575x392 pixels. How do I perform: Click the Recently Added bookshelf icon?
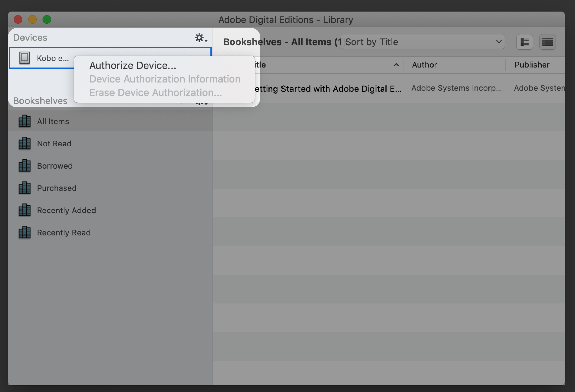click(24, 210)
